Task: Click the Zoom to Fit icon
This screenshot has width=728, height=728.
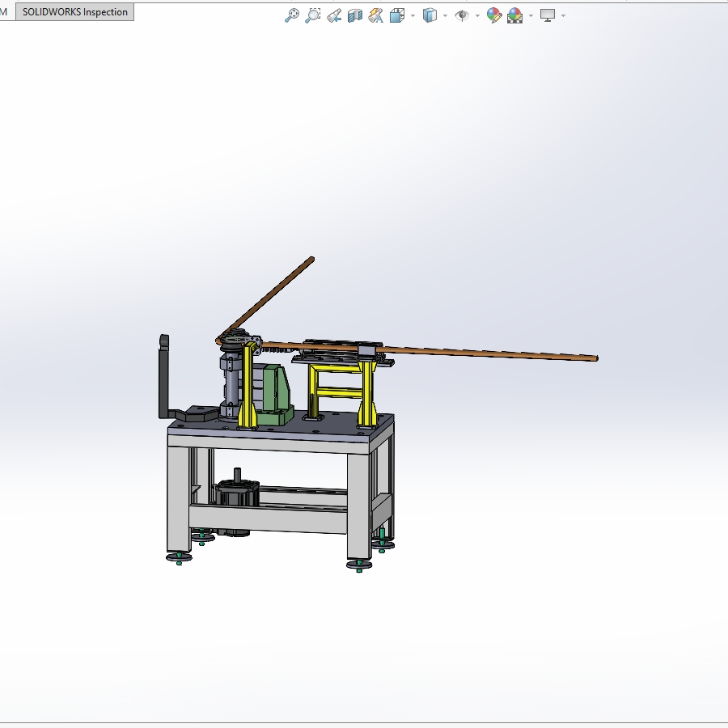Action: point(291,15)
